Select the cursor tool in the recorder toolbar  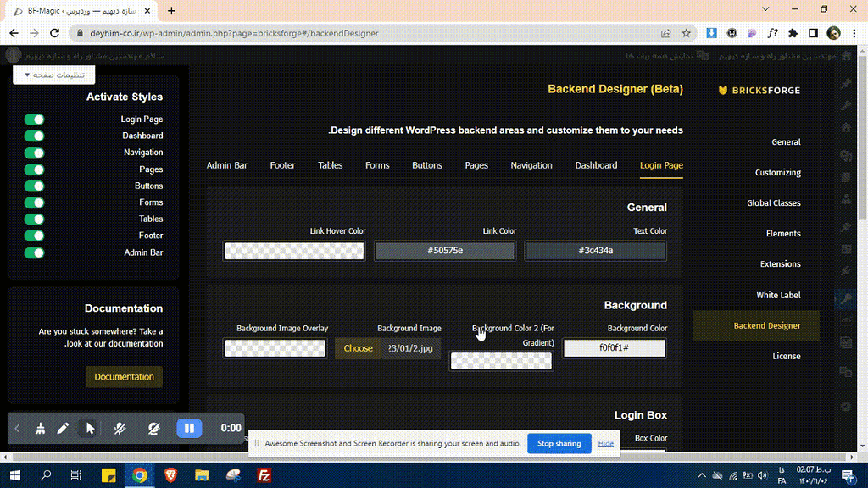[88, 428]
